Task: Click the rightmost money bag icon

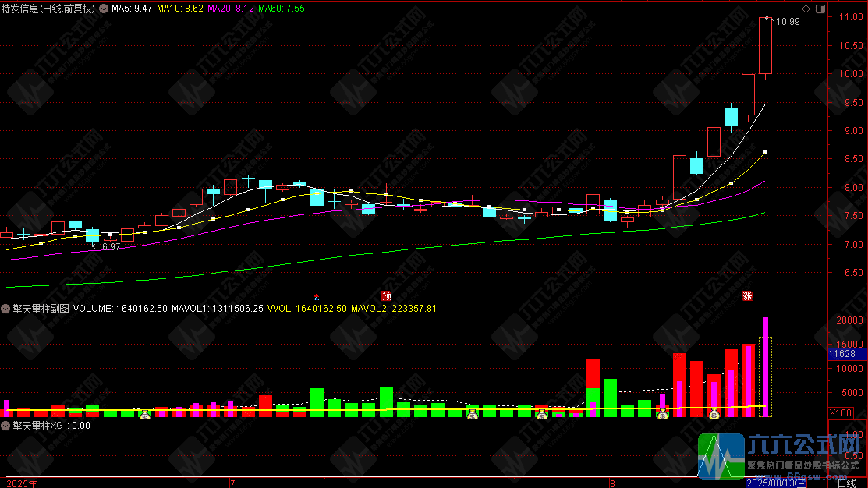Action: pyautogui.click(x=714, y=412)
